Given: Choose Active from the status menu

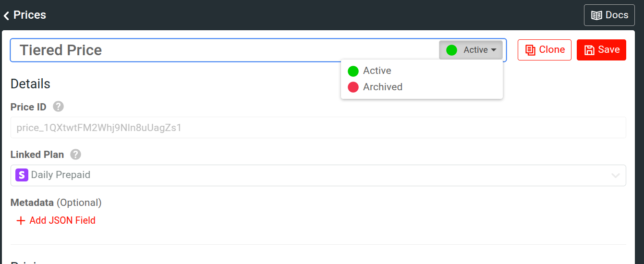Looking at the screenshot, I should 377,71.
